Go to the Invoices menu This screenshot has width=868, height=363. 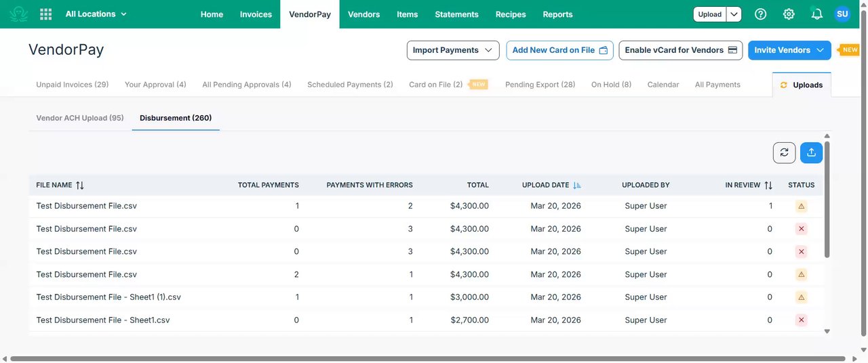[x=256, y=14]
